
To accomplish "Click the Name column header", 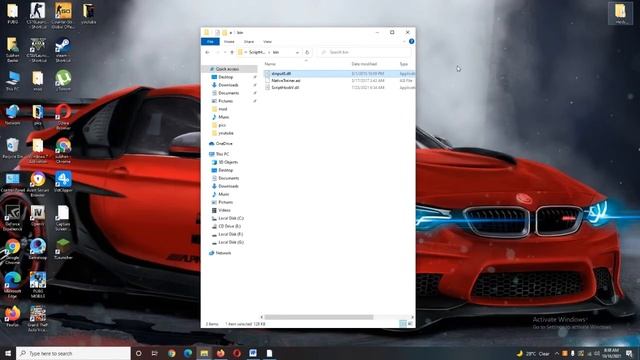I will point(270,64).
